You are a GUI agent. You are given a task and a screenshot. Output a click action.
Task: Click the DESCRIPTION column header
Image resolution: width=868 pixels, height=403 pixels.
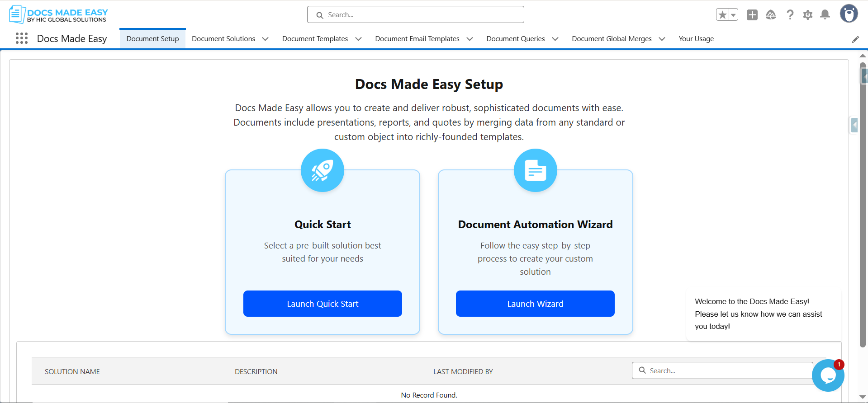[x=256, y=371]
